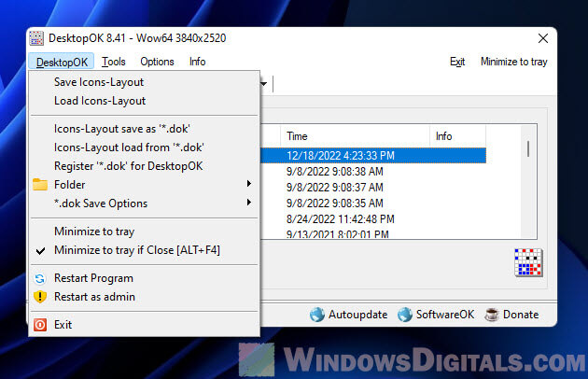This screenshot has height=379, width=588.
Task: Expand the *.dok Save Options submenu arrow
Action: [248, 203]
